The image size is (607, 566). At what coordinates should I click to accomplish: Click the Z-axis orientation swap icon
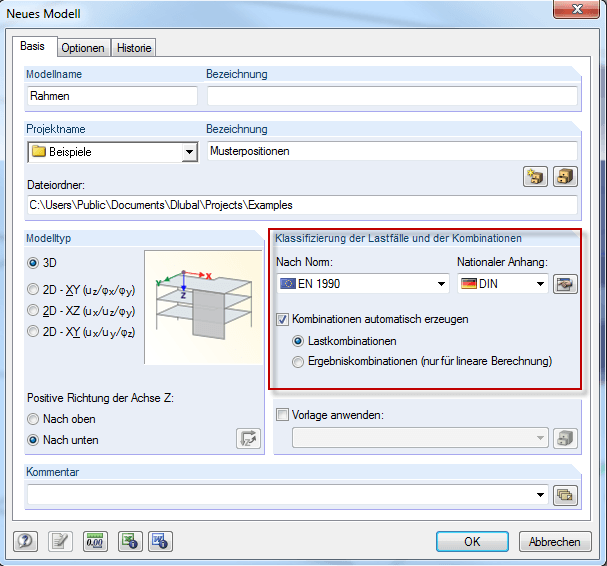point(249,439)
